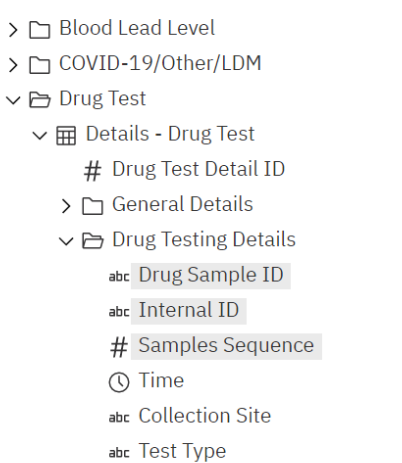Click the clock icon beside Time
The height and width of the screenshot is (463, 402).
[119, 382]
